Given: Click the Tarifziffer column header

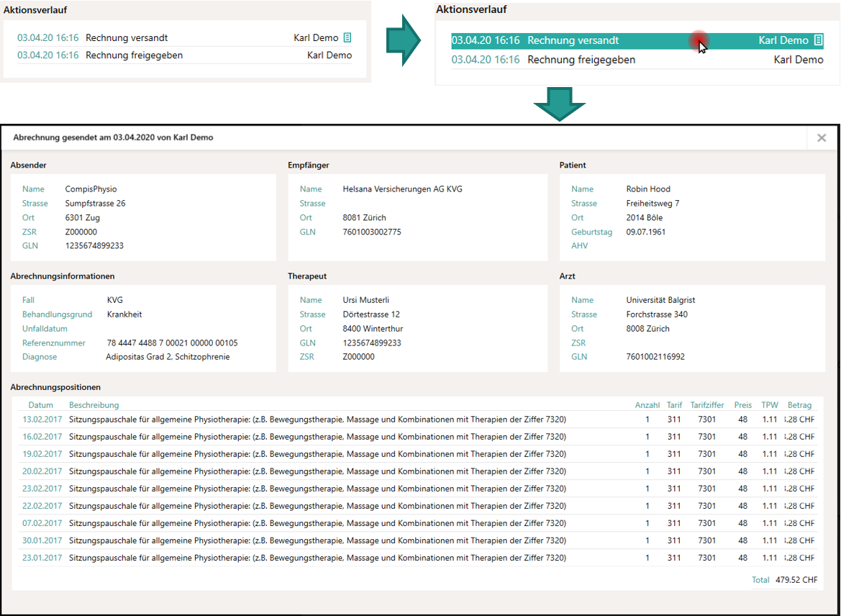Looking at the screenshot, I should coord(706,405).
